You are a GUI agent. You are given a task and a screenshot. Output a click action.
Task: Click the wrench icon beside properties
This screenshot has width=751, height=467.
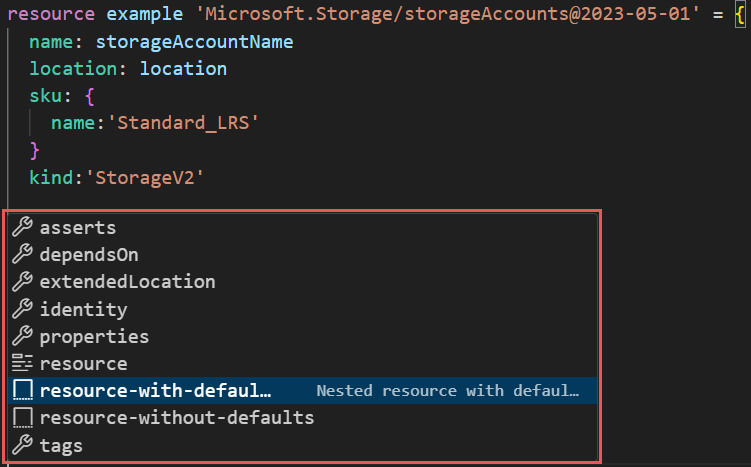pyautogui.click(x=21, y=337)
